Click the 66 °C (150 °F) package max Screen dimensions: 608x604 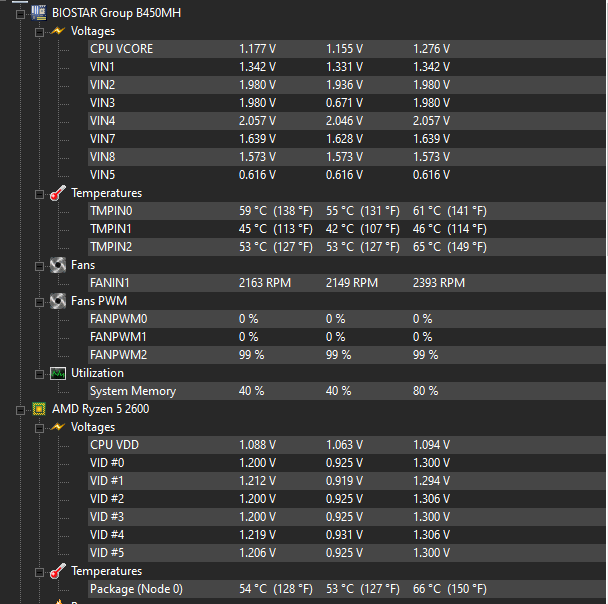[449, 589]
